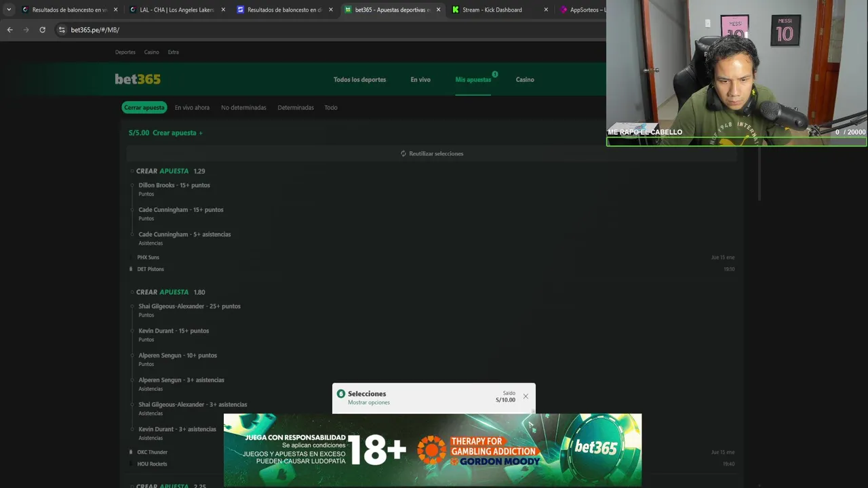
Task: Click Reutilizar selecciones button
Action: (432, 154)
